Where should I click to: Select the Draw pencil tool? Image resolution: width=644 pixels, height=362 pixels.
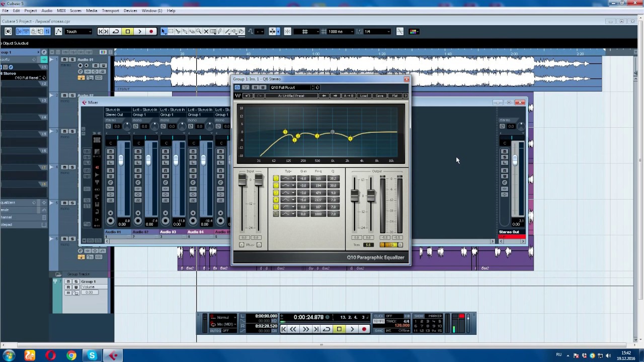[x=220, y=31]
